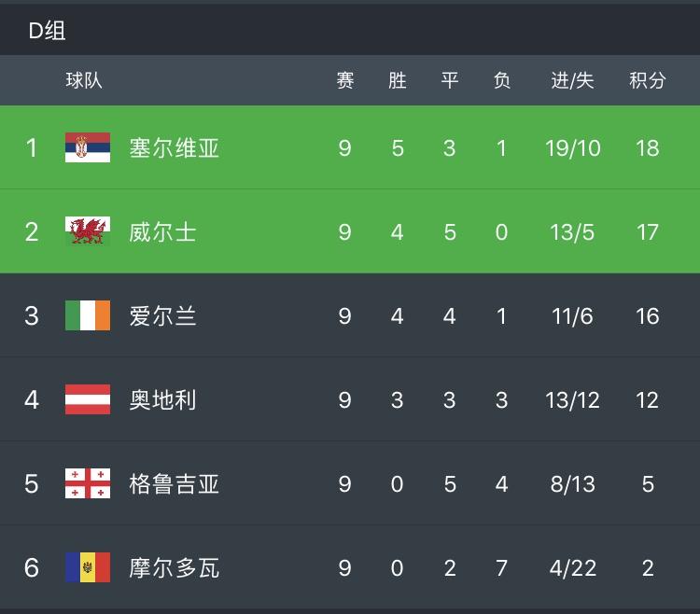Select the 爱尔兰 team name
Viewport: 700px width, 614px height.
point(163,315)
